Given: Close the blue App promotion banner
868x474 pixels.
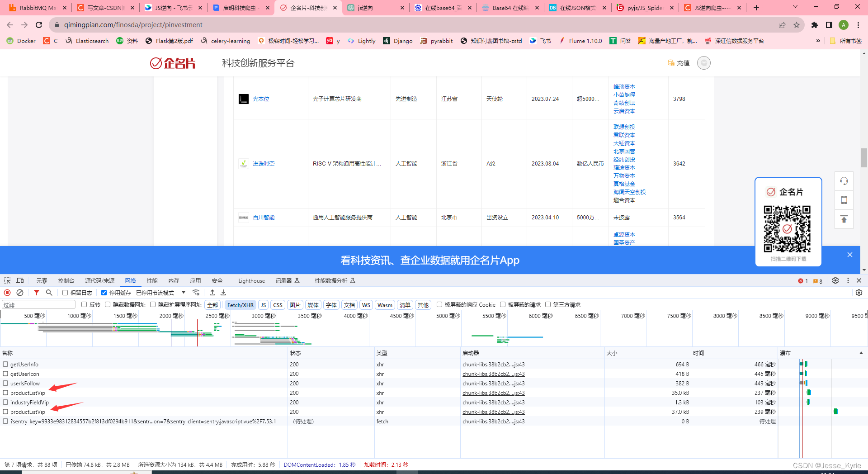Looking at the screenshot, I should 850,255.
